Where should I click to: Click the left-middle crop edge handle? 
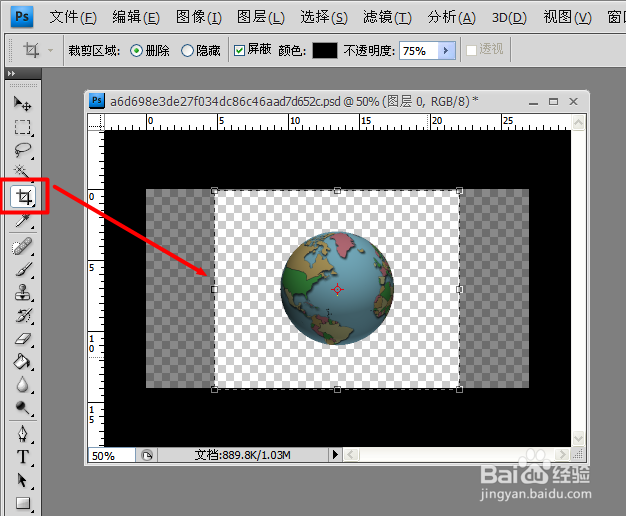pos(214,289)
